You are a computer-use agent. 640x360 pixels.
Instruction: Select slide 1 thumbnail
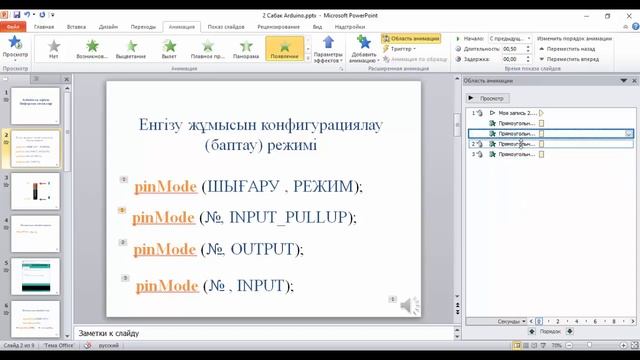[35, 106]
